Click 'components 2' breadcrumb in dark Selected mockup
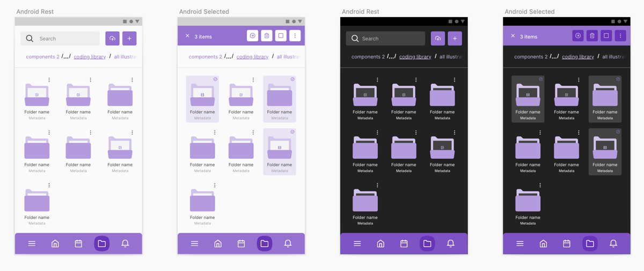Image resolution: width=644 pixels, height=271 pixels. (531, 56)
